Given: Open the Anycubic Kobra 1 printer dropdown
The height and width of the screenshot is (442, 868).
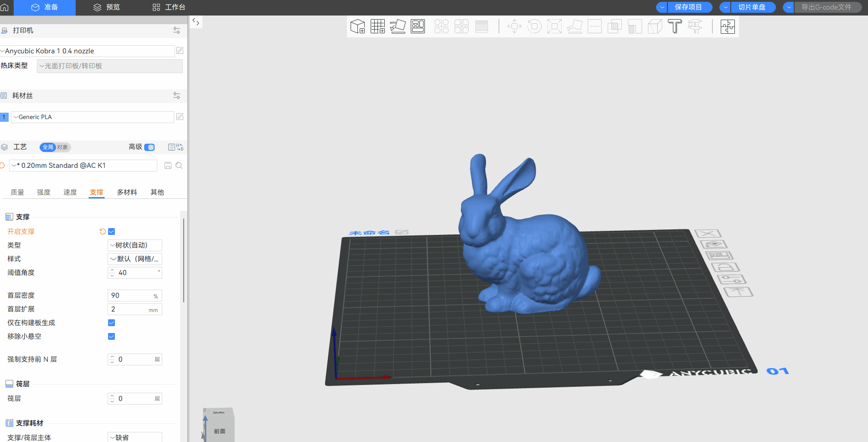Looking at the screenshot, I should (x=88, y=51).
